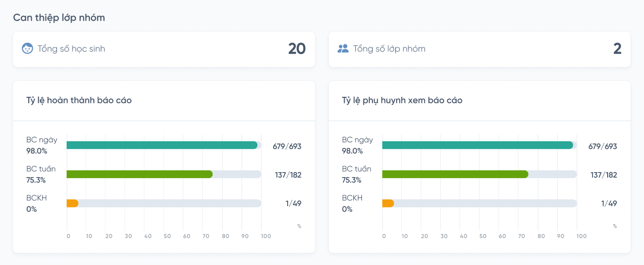Image resolution: width=644 pixels, height=265 pixels.
Task: Click orange BCKH bar in completion chart
Action: (x=73, y=203)
